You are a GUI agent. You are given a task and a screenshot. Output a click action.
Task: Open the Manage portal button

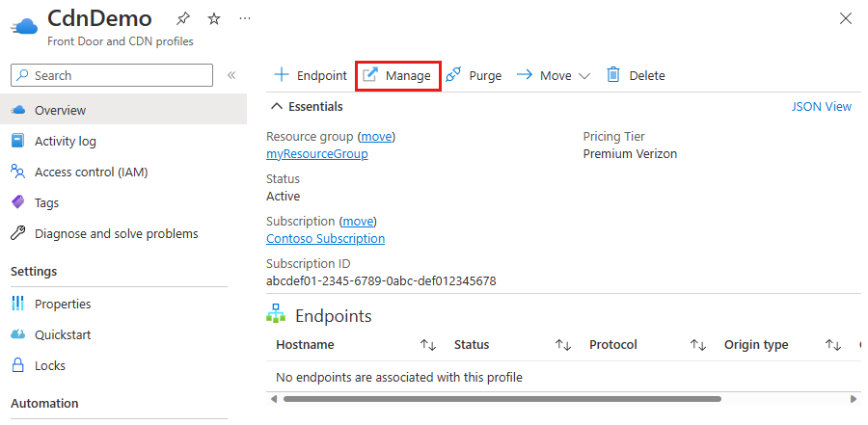pos(398,75)
